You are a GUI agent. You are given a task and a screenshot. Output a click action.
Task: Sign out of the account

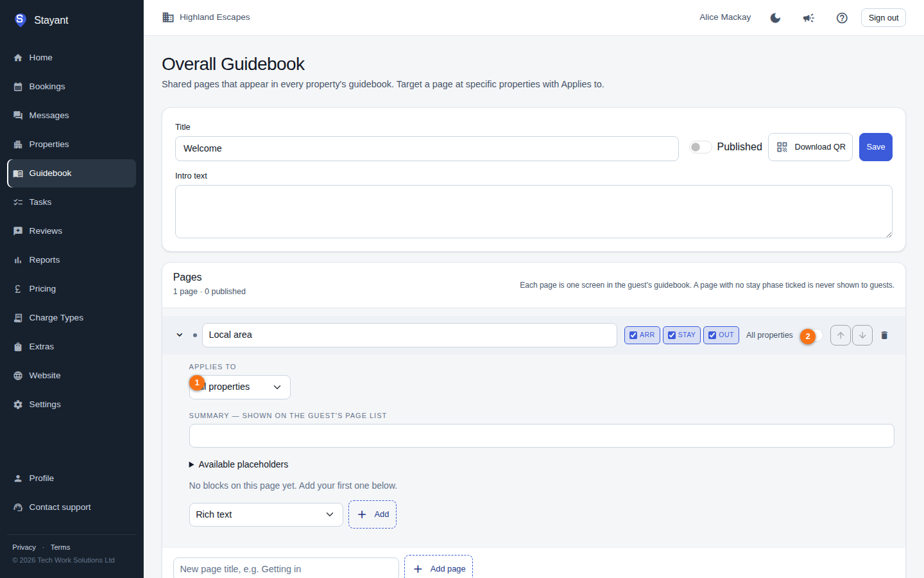click(x=883, y=18)
